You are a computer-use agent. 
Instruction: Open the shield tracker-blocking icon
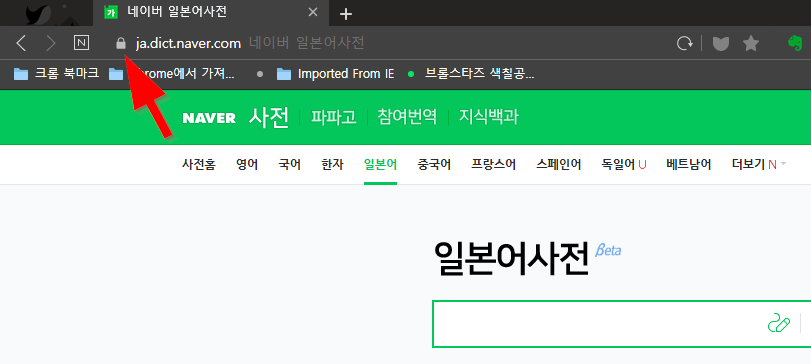tap(720, 43)
